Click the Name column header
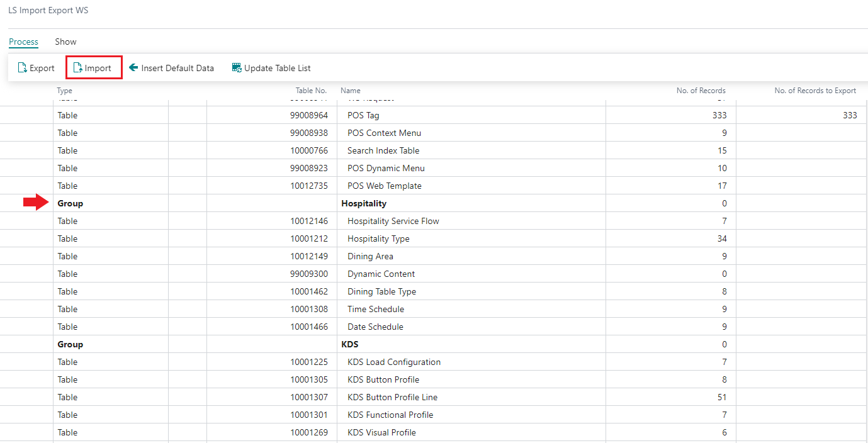This screenshot has height=443, width=868. click(x=351, y=91)
